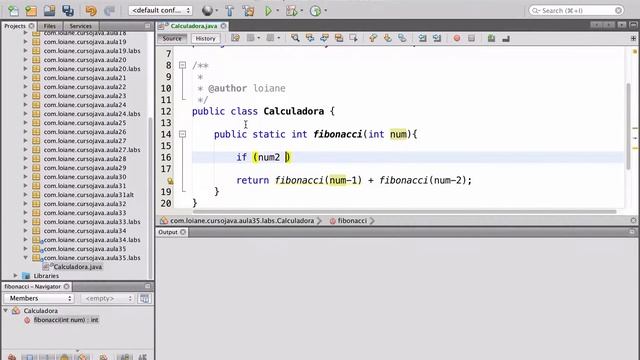Expand the com.loiane.cursojava.aula24.labs package
The width and height of the screenshot is (640, 360).
click(26, 113)
